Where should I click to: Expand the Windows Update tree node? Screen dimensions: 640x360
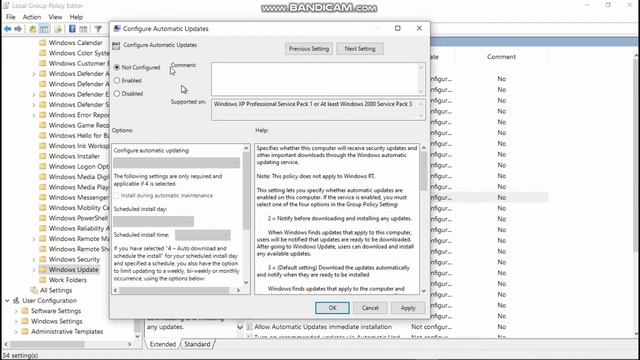click(x=34, y=270)
